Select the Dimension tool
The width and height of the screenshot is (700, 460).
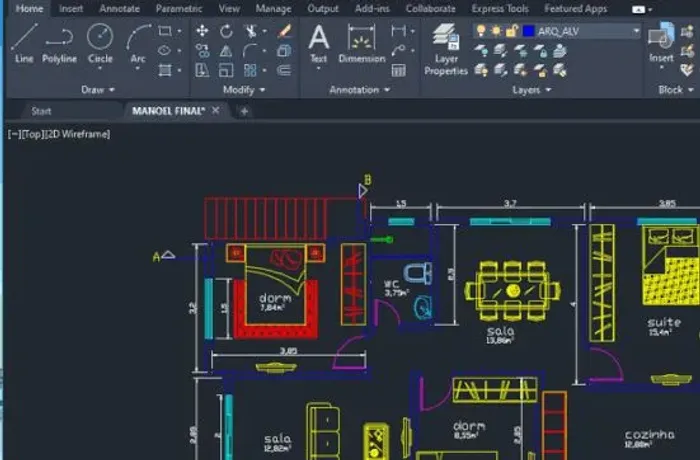pyautogui.click(x=362, y=43)
